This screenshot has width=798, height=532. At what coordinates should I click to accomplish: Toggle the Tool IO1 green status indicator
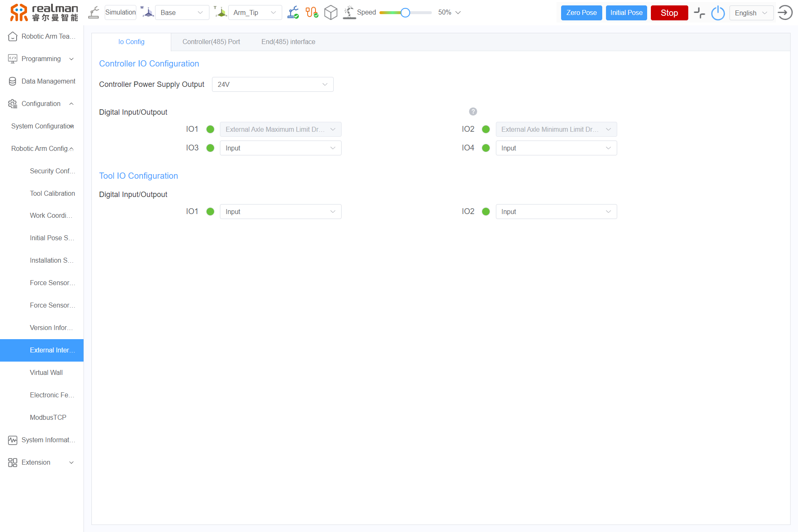pos(210,212)
